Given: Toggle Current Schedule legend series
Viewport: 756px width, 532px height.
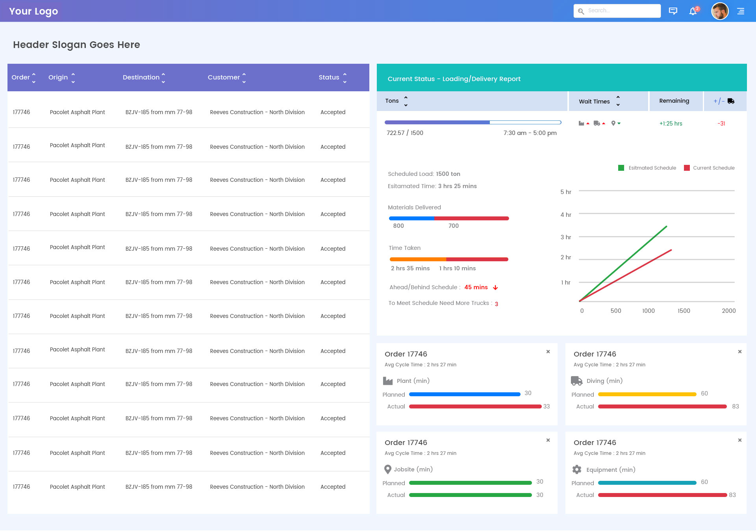Looking at the screenshot, I should coord(687,168).
